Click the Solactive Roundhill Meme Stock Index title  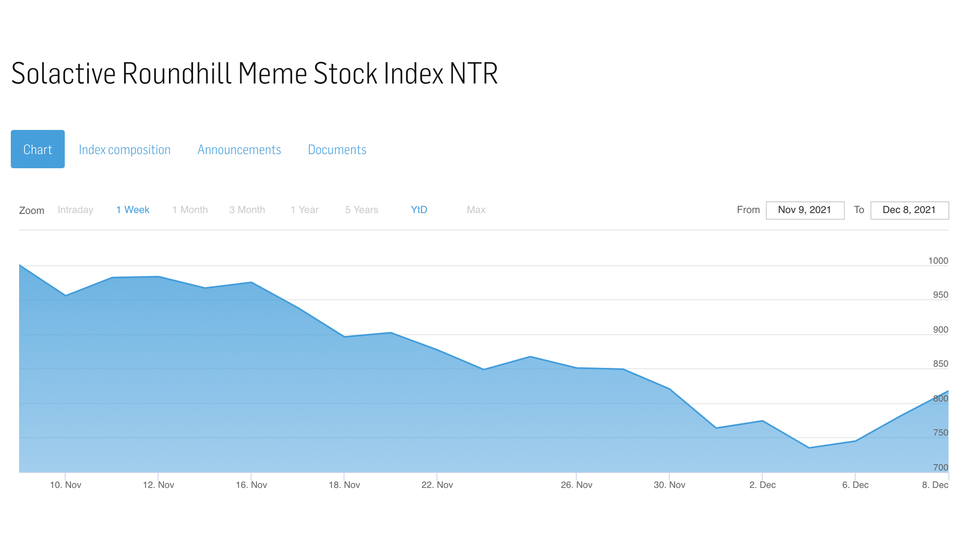[x=255, y=74]
